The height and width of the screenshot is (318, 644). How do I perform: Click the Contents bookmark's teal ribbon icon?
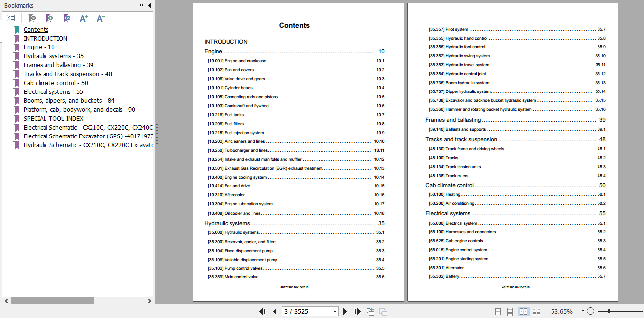tap(17, 30)
